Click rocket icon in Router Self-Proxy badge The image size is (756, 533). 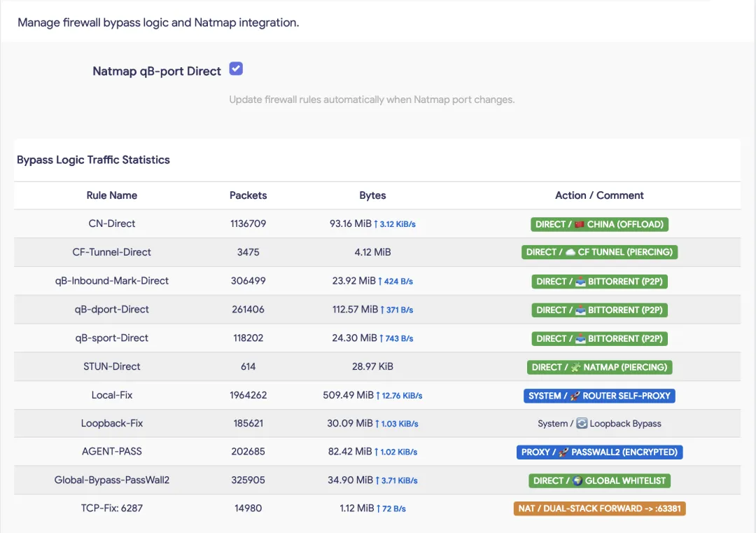575,396
